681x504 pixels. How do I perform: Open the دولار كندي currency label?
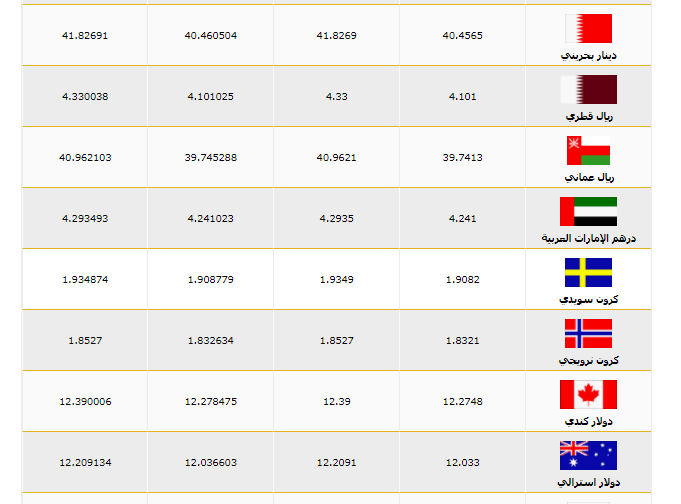(x=590, y=421)
